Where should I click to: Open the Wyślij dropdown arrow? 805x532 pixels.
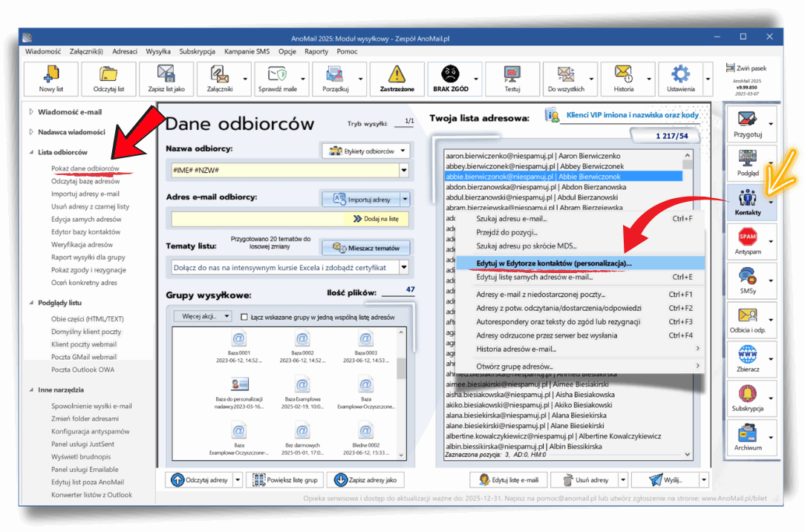(703, 480)
